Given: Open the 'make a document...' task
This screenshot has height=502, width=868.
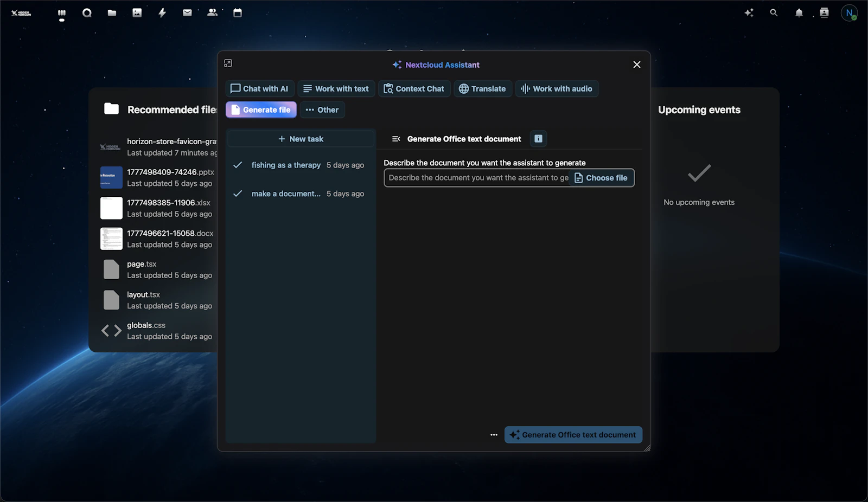Looking at the screenshot, I should 301,194.
